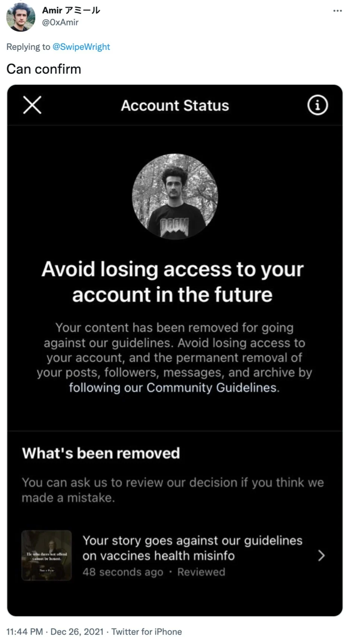
Task: Click the 11:44 PM · Dec 26, 2021 timestamp
Action: point(55,632)
